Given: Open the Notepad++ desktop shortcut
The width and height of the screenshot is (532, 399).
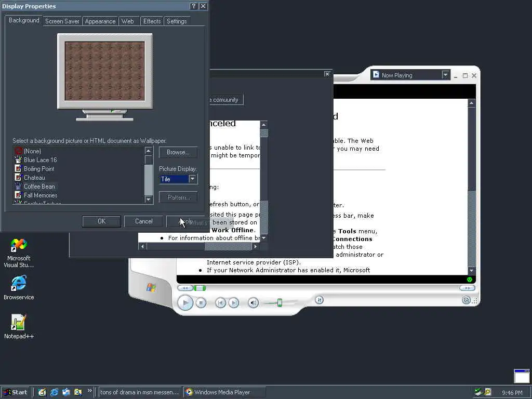Looking at the screenshot, I should pos(19,326).
